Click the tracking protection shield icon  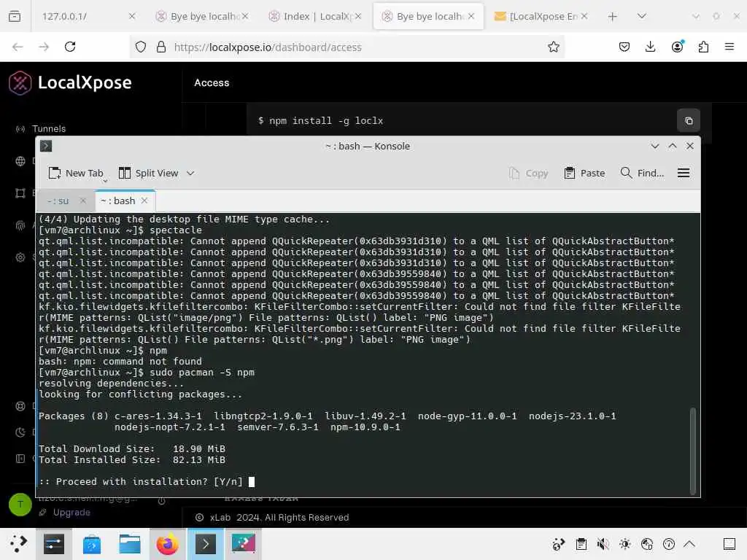tap(141, 47)
